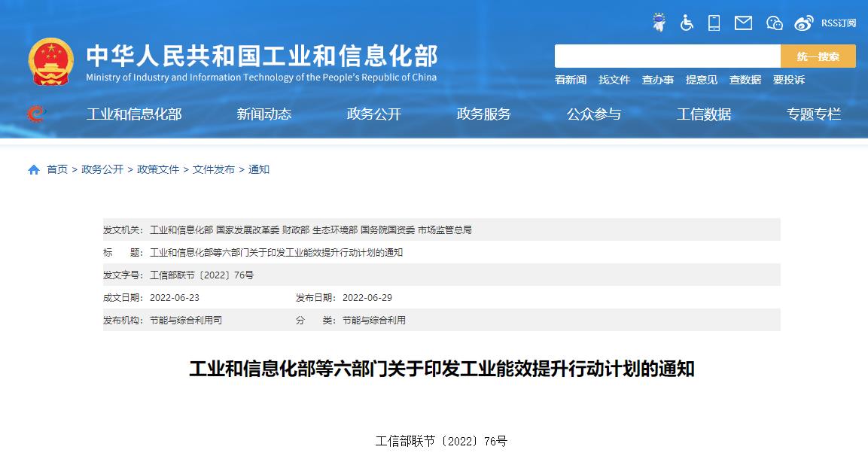
Task: Select the 发布机构 节能与综合利用司 value
Action: 186,321
